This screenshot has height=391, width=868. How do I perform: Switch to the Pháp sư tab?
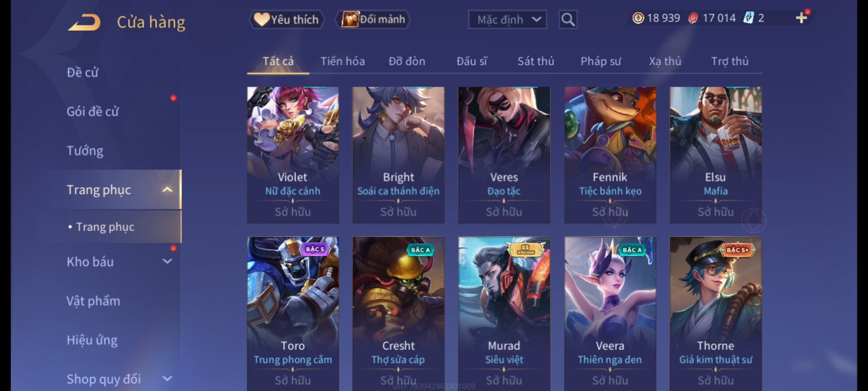click(x=600, y=61)
